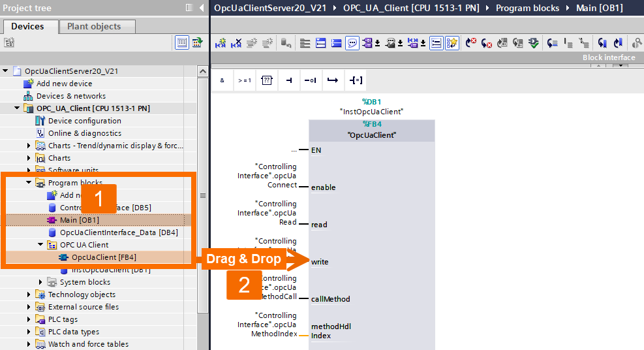Open Online & diagnostics
The height and width of the screenshot is (350, 644).
coord(85,133)
